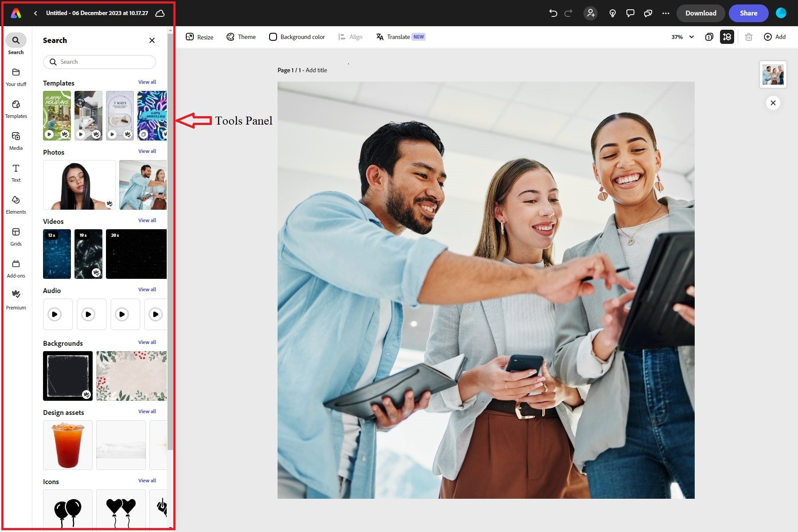
Task: View all Photos results
Action: 147,151
